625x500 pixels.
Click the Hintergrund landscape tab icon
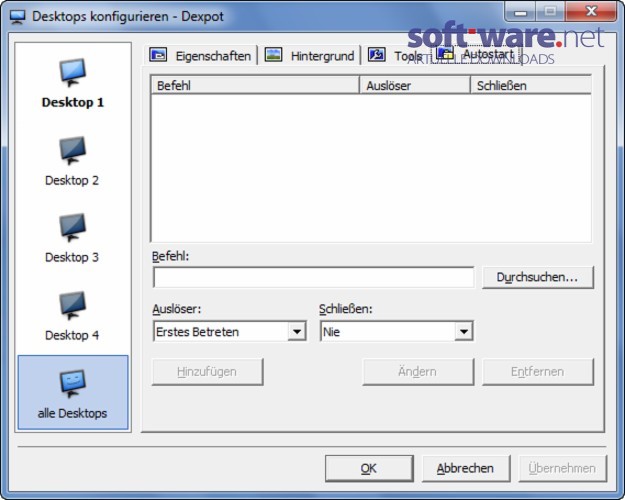click(x=273, y=55)
